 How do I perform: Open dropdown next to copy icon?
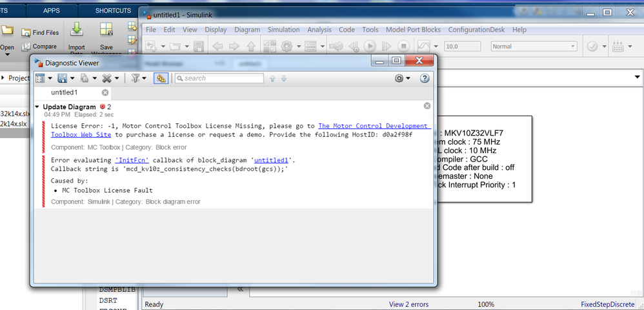(94, 78)
